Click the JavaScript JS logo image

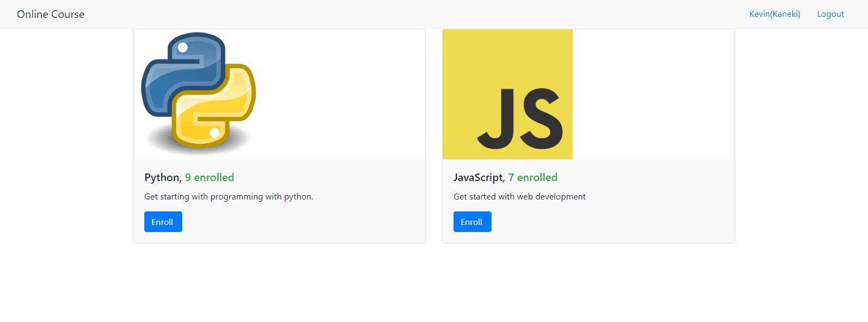pyautogui.click(x=508, y=94)
